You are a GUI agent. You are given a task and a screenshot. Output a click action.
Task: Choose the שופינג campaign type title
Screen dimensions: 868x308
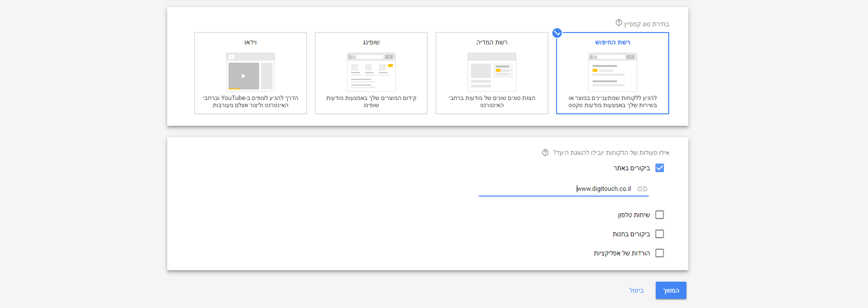tap(371, 43)
